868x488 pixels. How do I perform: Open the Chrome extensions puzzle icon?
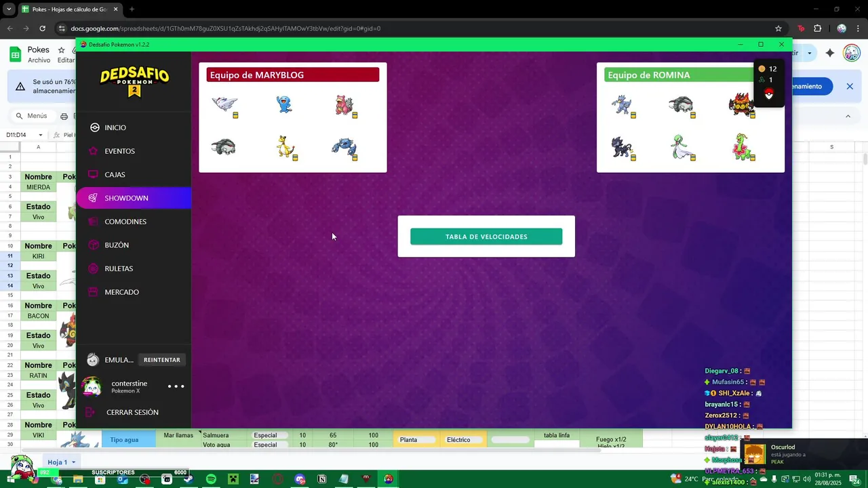pyautogui.click(x=817, y=28)
